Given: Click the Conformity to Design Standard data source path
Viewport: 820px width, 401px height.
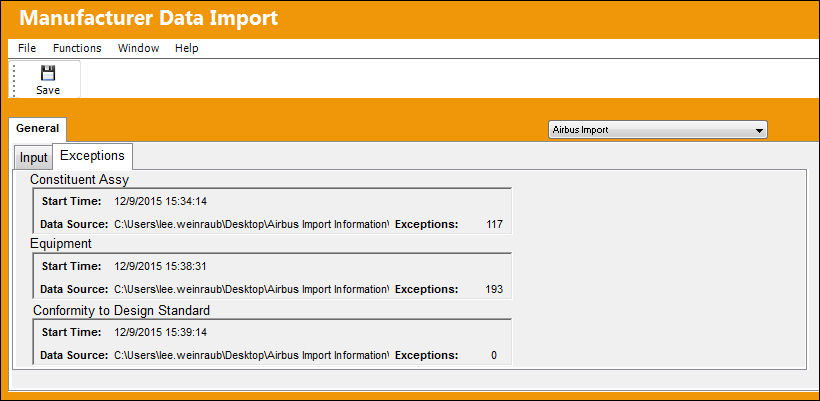Looking at the screenshot, I should [x=252, y=356].
